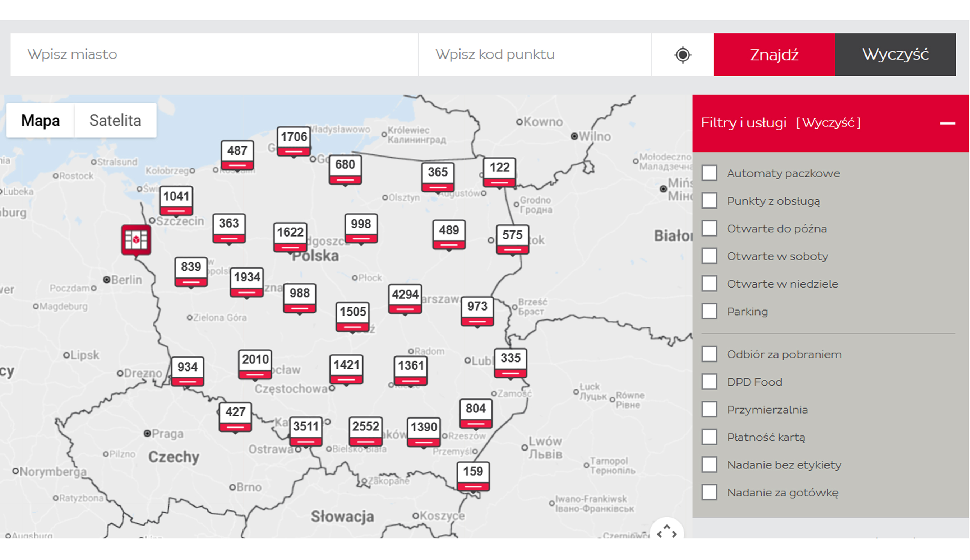Select the cluster marker labeled 1390
The image size is (970, 560).
(424, 432)
